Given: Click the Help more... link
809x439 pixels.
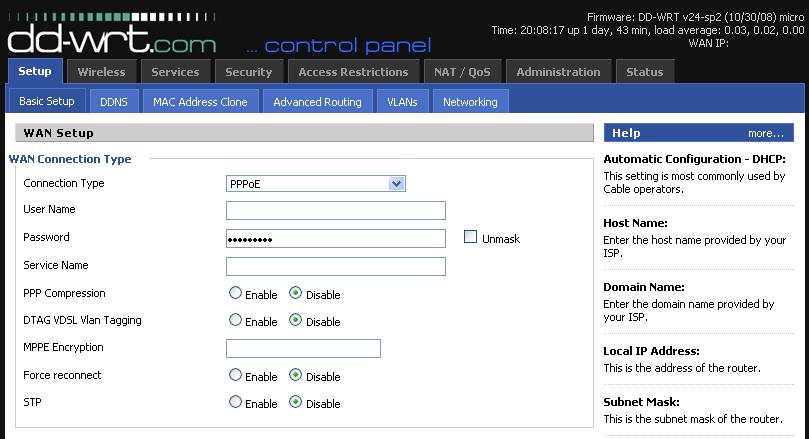Looking at the screenshot, I should click(x=766, y=134).
